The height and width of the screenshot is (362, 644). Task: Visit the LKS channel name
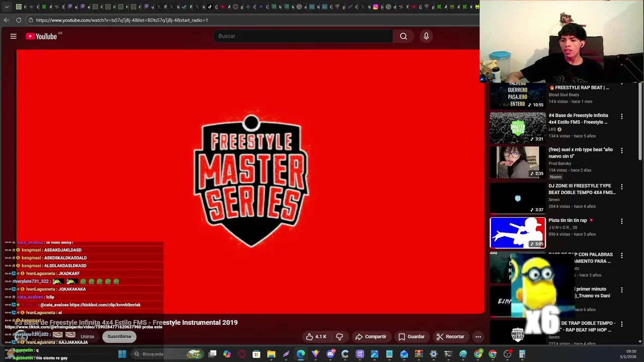552,129
